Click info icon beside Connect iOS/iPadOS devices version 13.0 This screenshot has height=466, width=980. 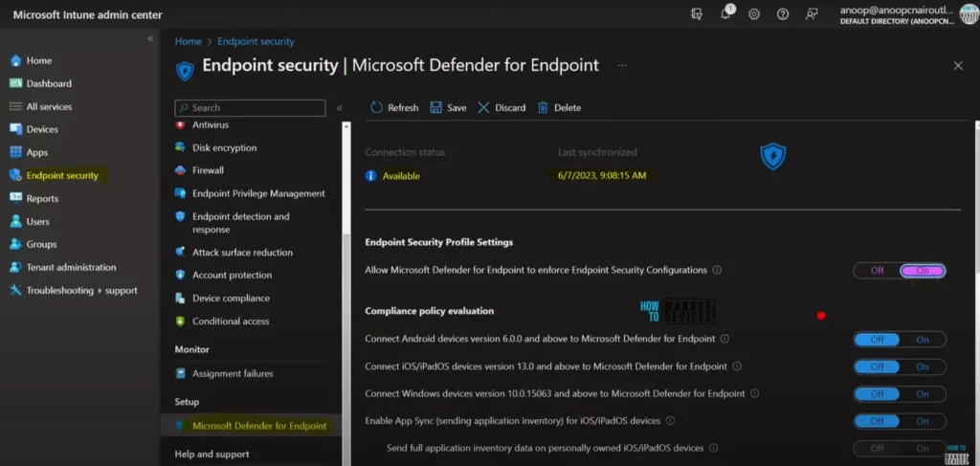pos(737,366)
